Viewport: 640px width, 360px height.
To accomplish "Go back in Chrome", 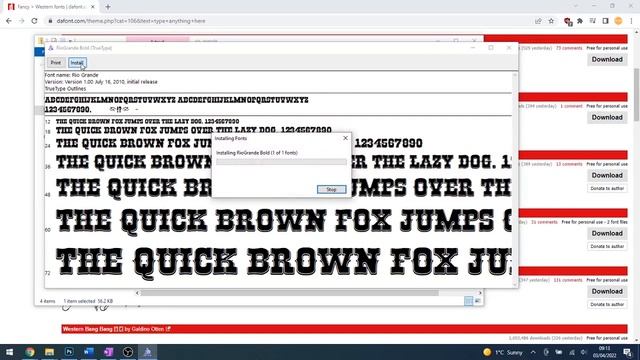I will (x=9, y=21).
